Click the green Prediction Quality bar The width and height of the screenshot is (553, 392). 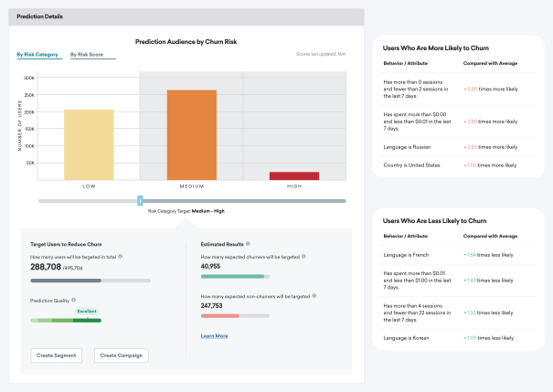66,321
